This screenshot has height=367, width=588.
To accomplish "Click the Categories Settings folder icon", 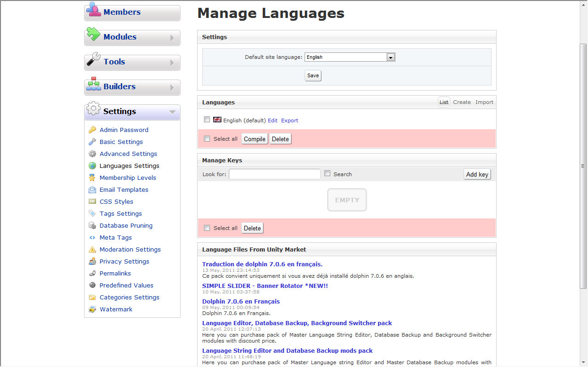I will (x=92, y=298).
